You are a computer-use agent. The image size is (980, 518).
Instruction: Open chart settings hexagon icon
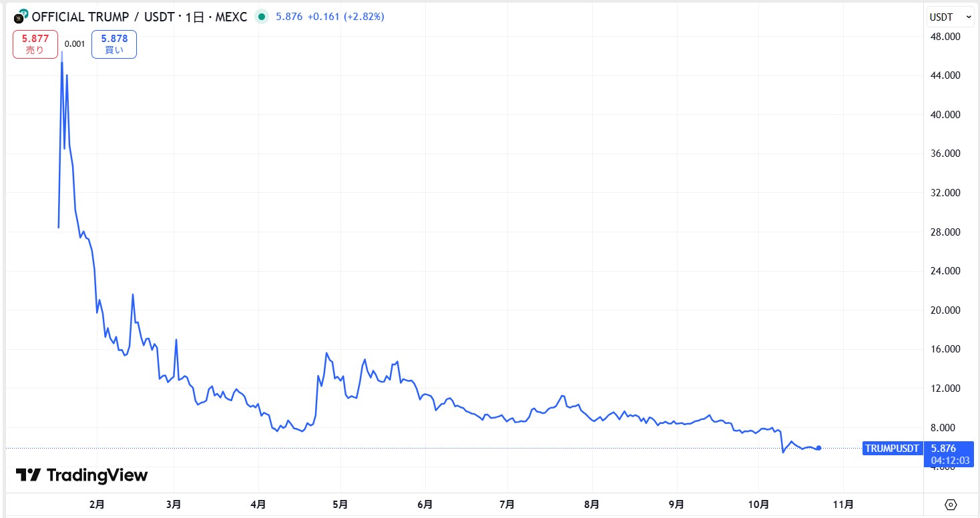point(951,504)
